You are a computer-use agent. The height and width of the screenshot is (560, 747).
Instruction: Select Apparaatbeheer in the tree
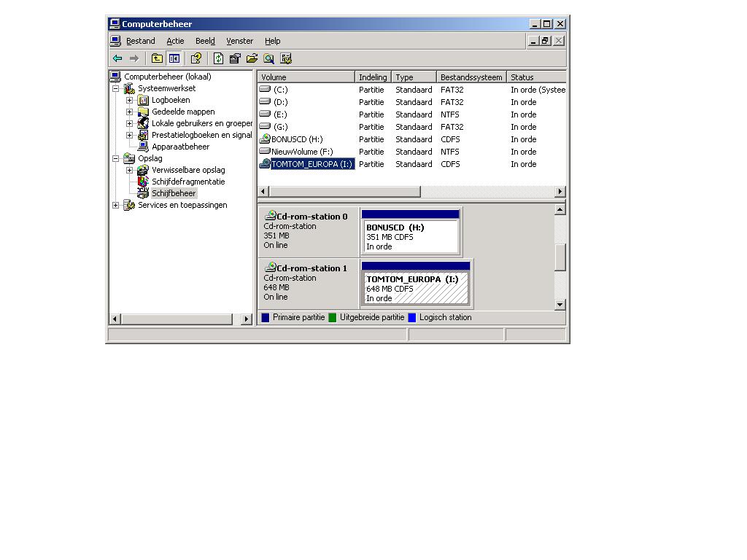click(180, 147)
